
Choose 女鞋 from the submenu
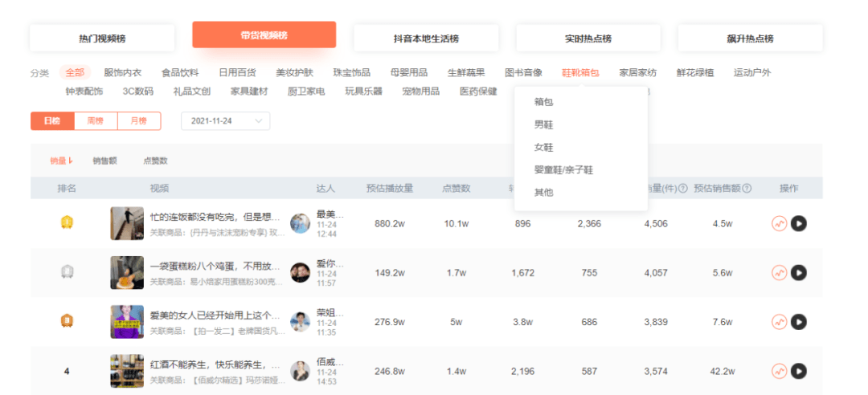click(543, 148)
